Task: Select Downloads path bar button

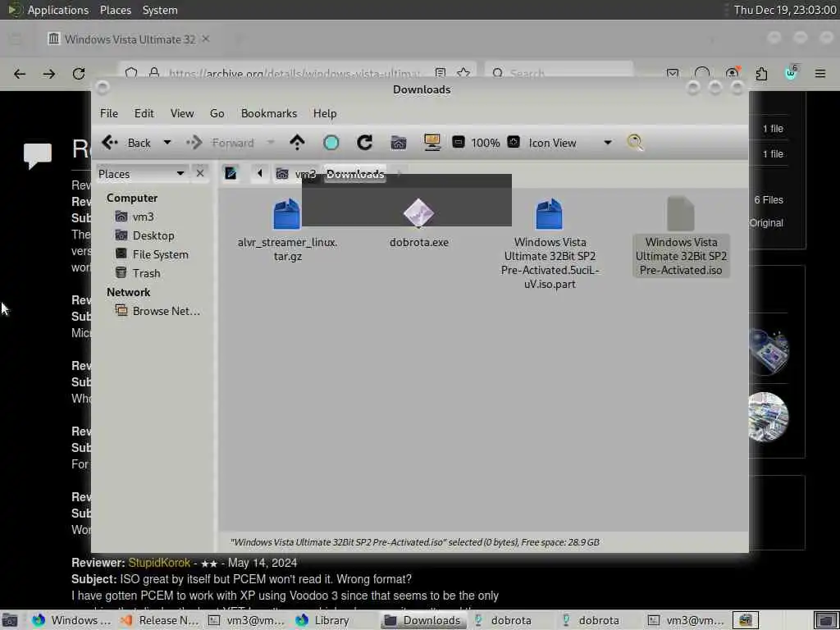Action: click(x=355, y=174)
